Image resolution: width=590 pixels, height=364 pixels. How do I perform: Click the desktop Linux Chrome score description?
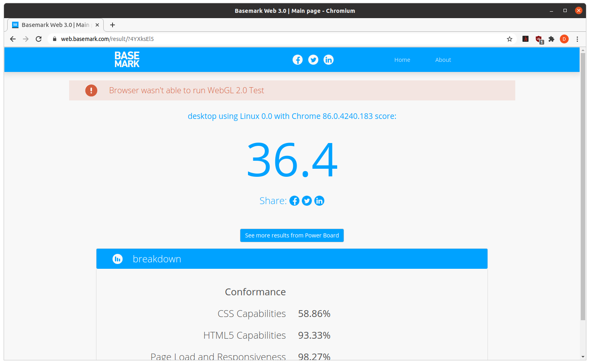point(292,116)
